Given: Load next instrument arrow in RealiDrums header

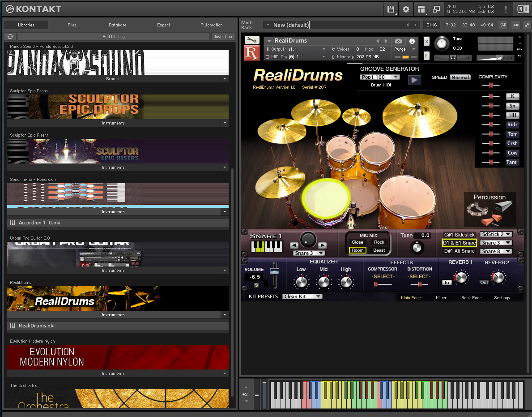Looking at the screenshot, I should click(386, 41).
